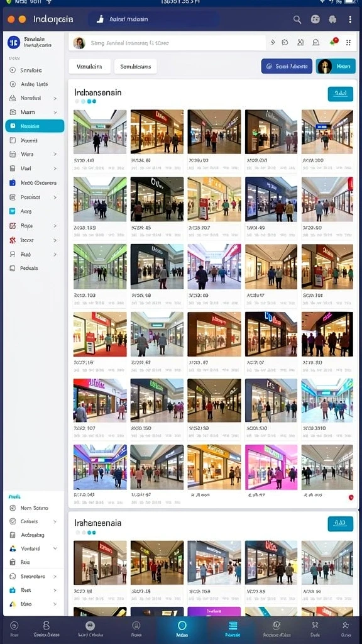Switch to the second white tab under search bar
Viewport: 362px width, 644px height.
pos(136,66)
